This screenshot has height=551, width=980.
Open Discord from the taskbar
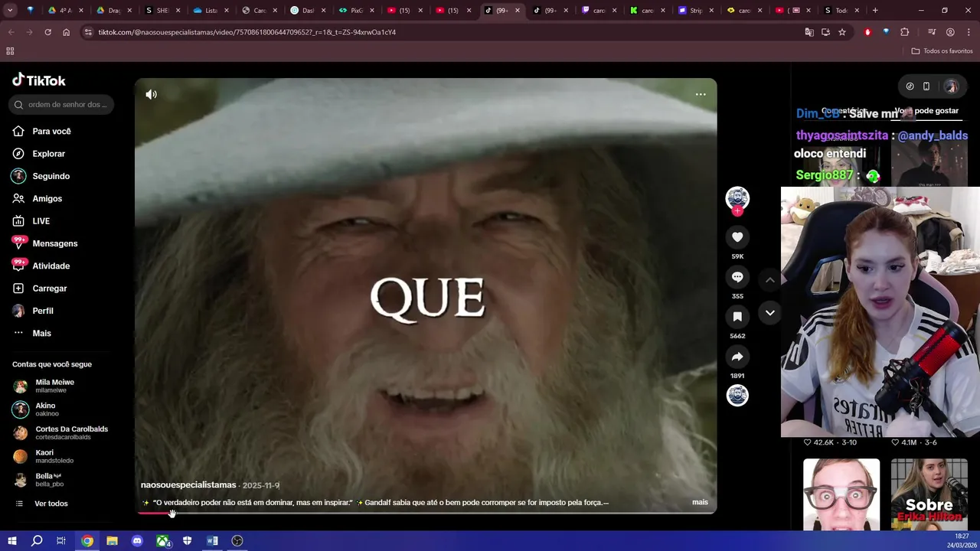pyautogui.click(x=137, y=541)
